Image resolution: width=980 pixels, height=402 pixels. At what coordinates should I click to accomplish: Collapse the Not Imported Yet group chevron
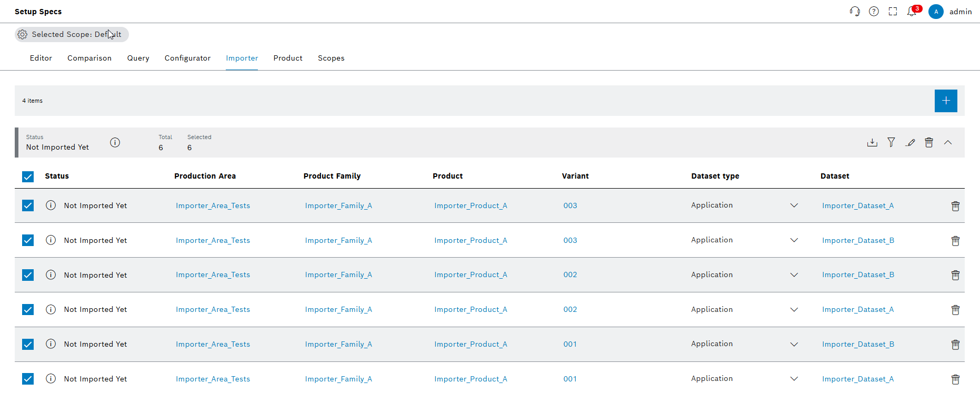tap(948, 142)
